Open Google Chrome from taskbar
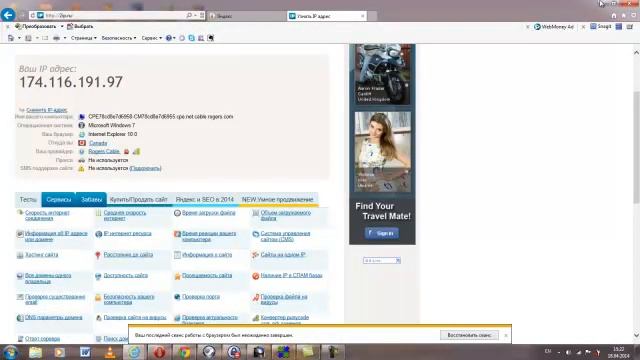This screenshot has width=640, height=360. (184, 352)
